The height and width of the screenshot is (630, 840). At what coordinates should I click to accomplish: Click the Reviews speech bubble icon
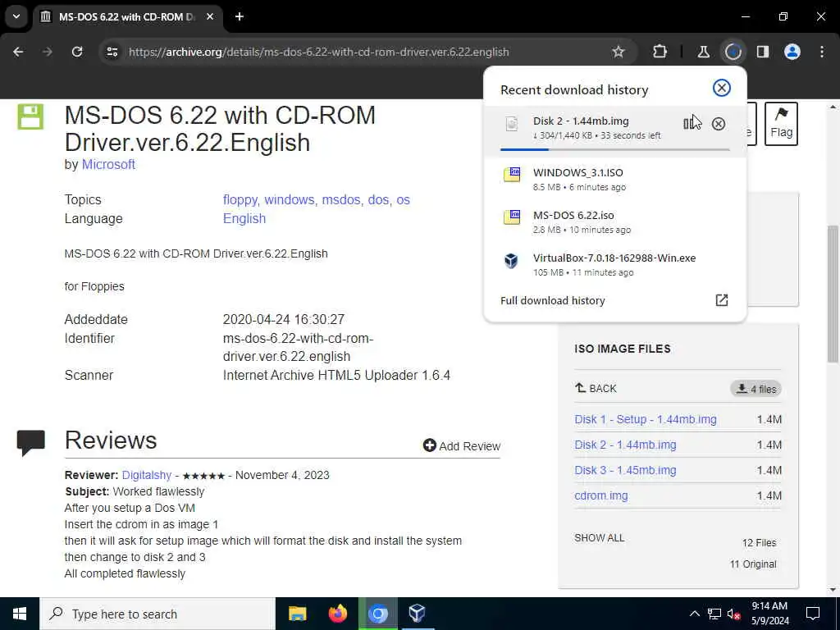[30, 442]
